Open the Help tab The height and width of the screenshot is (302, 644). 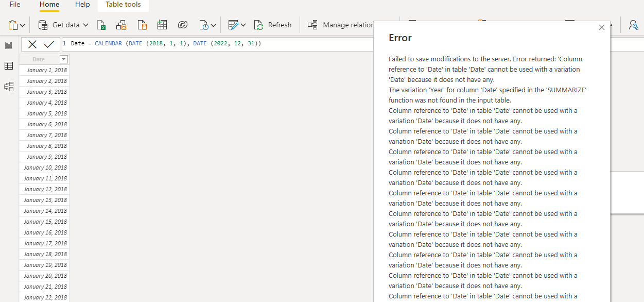[x=82, y=5]
